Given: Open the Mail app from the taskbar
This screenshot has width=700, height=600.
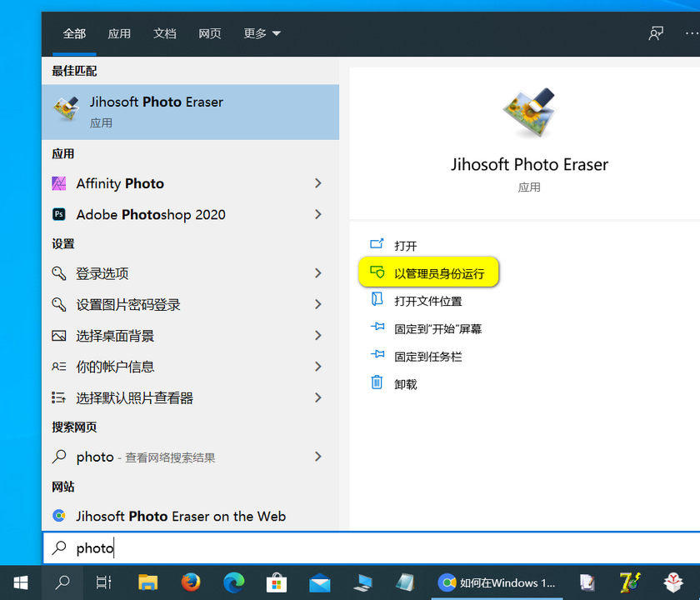Looking at the screenshot, I should (320, 582).
